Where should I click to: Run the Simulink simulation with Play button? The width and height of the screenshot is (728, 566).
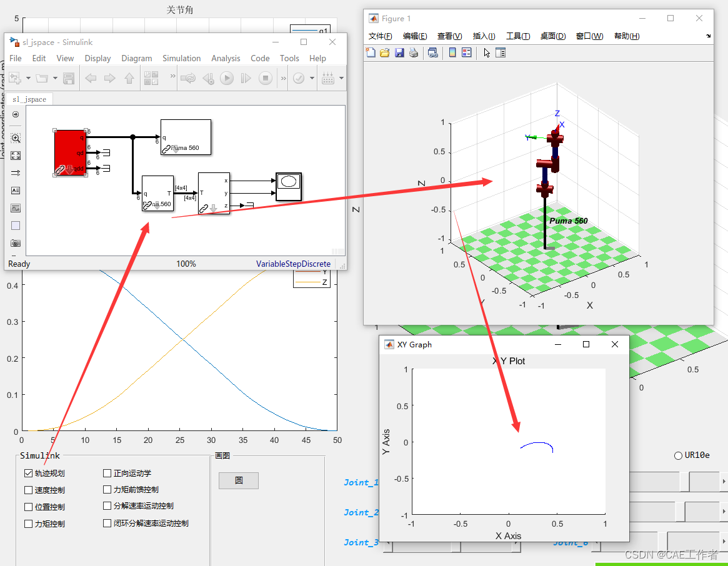click(x=227, y=78)
